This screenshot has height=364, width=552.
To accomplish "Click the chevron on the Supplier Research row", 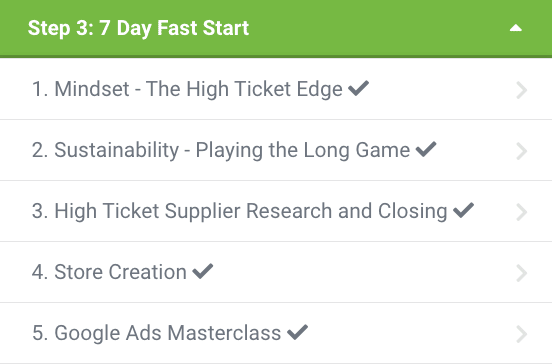I will click(x=522, y=212).
